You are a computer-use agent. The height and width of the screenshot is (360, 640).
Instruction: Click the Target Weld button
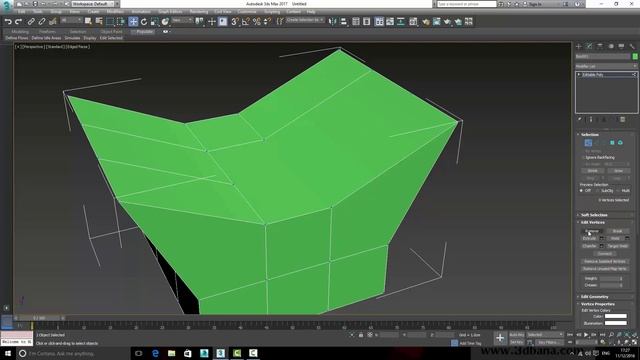tap(617, 246)
